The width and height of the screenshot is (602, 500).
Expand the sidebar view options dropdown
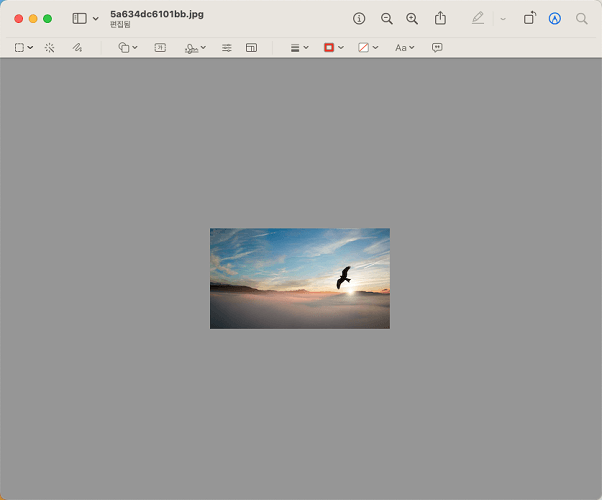pyautogui.click(x=96, y=19)
